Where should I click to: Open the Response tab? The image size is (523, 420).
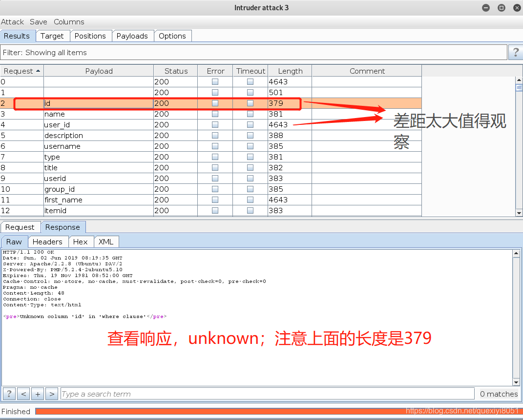tap(63, 227)
